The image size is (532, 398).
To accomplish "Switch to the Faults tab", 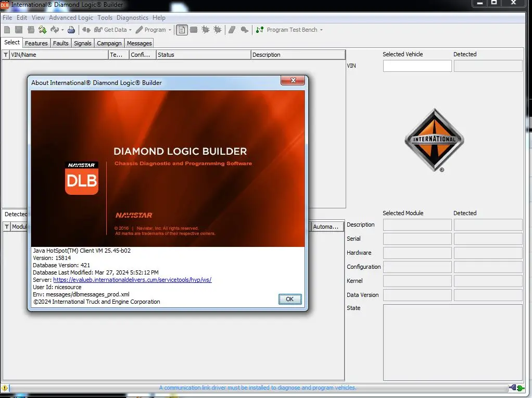I will [x=61, y=43].
